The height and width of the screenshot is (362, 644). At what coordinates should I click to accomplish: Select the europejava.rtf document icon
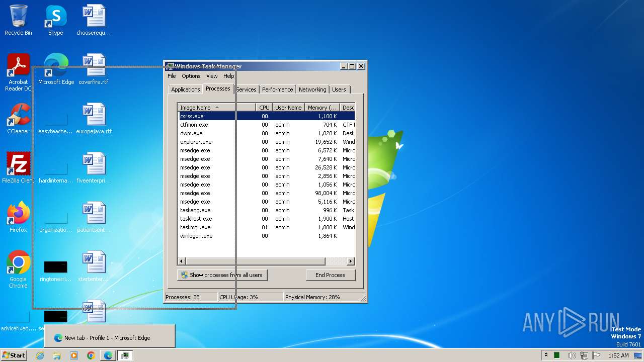[94, 119]
